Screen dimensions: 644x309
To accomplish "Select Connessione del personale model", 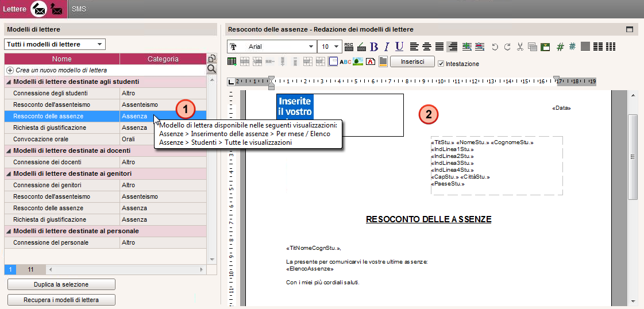I will tap(105, 242).
